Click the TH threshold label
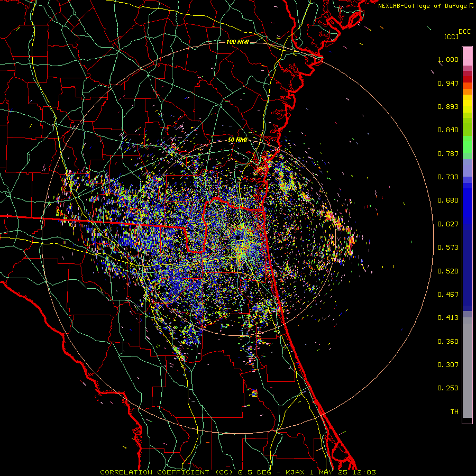The height and width of the screenshot is (476, 476). pos(454,412)
